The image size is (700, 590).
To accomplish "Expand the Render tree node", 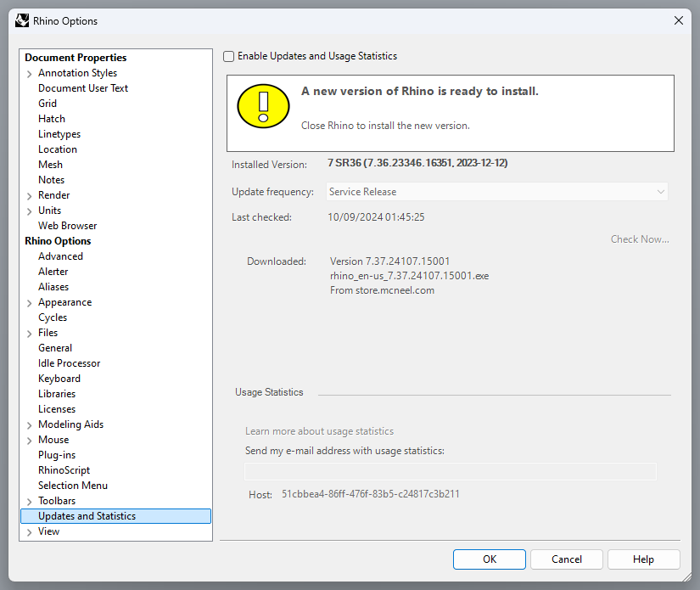I will click(30, 196).
